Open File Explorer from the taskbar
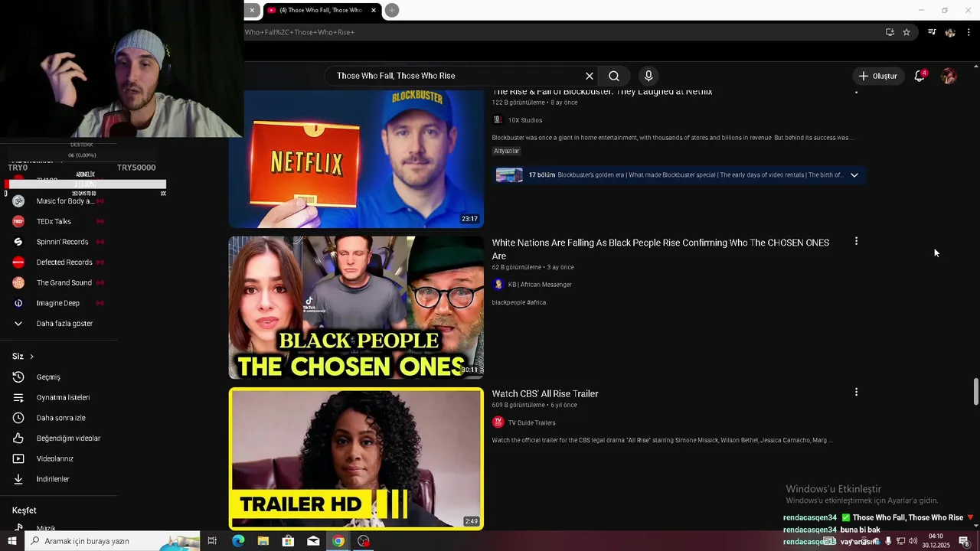 click(x=263, y=541)
